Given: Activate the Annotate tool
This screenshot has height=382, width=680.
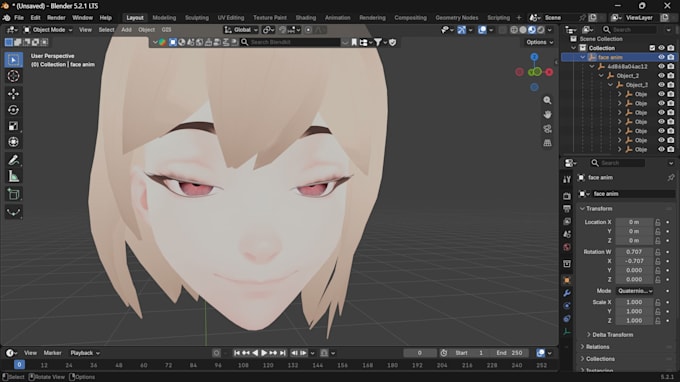Looking at the screenshot, I should [x=13, y=160].
